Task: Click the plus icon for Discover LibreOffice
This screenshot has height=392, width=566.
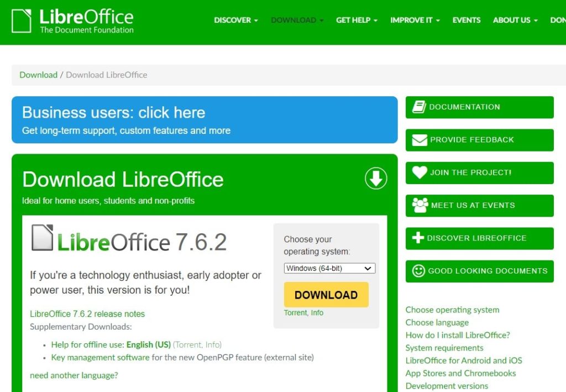Action: click(418, 238)
